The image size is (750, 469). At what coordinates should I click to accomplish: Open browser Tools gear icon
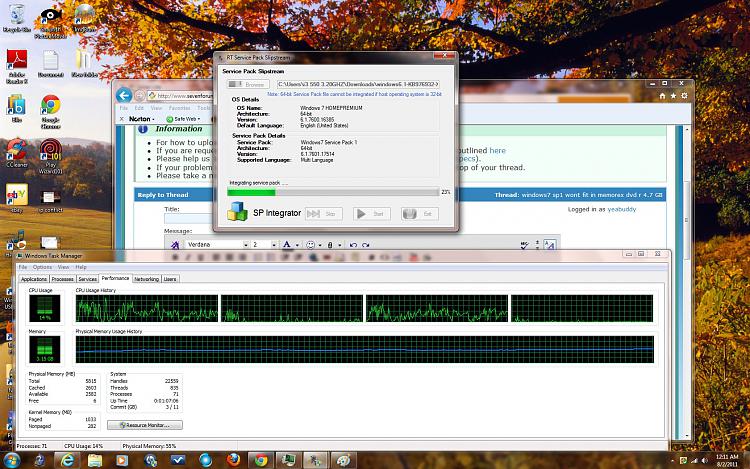point(684,96)
